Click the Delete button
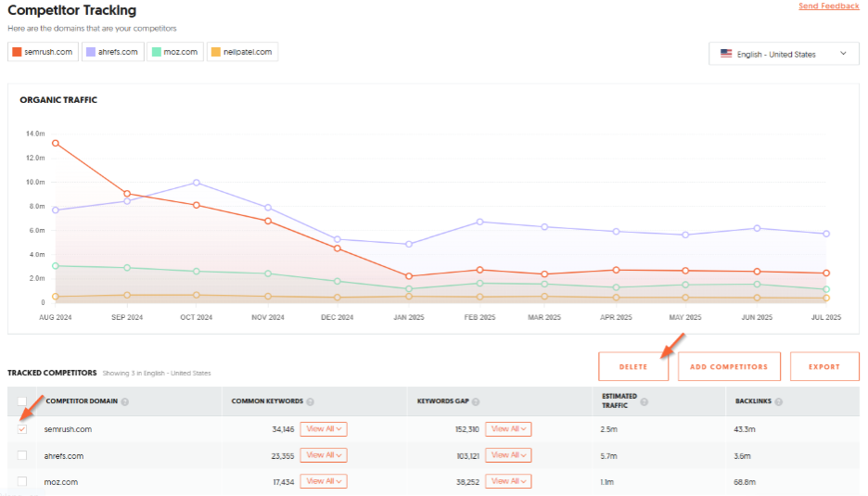Viewport: 868px width, 496px height. coord(633,366)
